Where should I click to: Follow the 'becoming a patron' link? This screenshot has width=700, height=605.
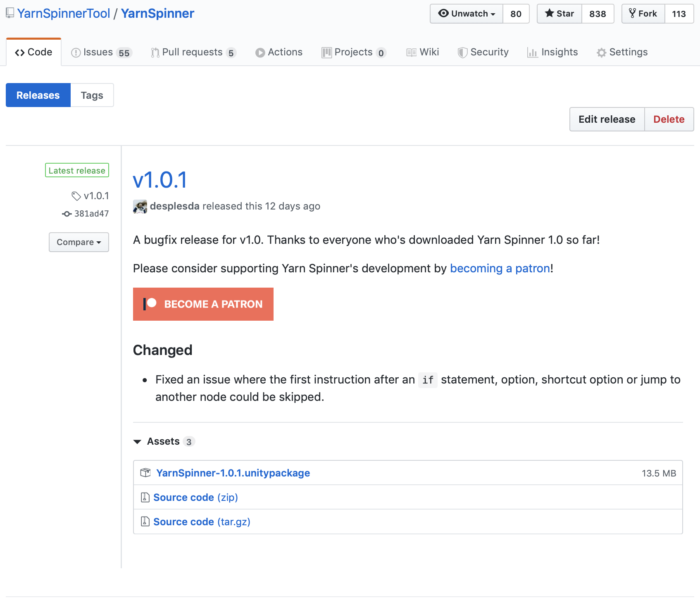click(x=500, y=269)
